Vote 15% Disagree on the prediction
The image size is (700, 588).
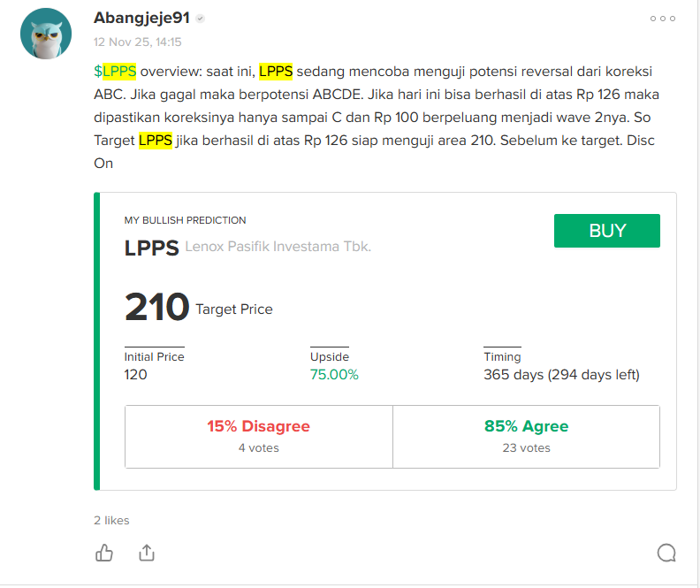(x=259, y=436)
